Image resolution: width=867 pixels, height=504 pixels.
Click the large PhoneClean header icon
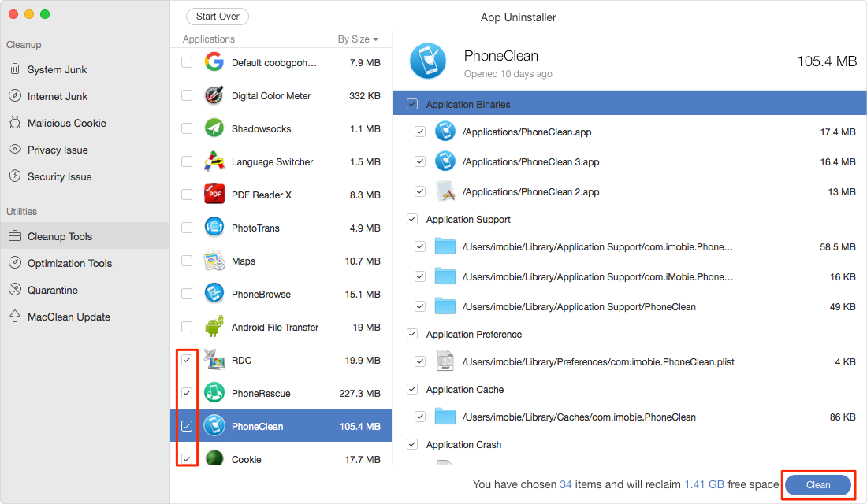pyautogui.click(x=428, y=61)
